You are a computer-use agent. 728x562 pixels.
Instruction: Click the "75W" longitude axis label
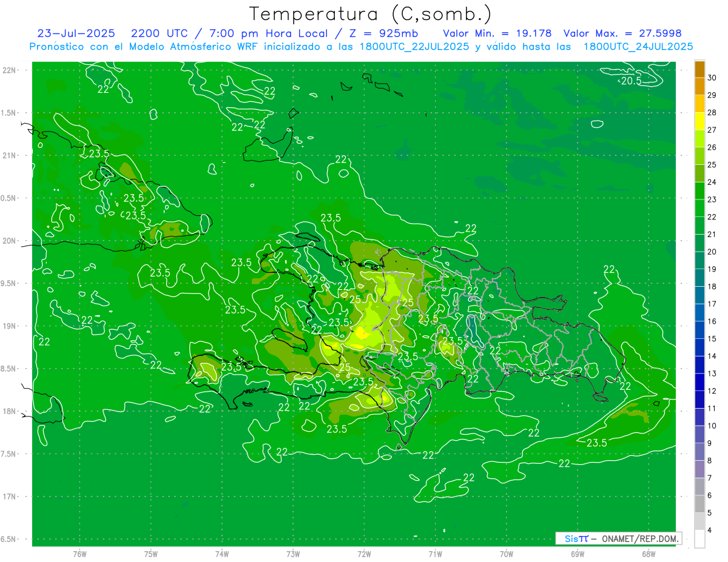coord(151,554)
